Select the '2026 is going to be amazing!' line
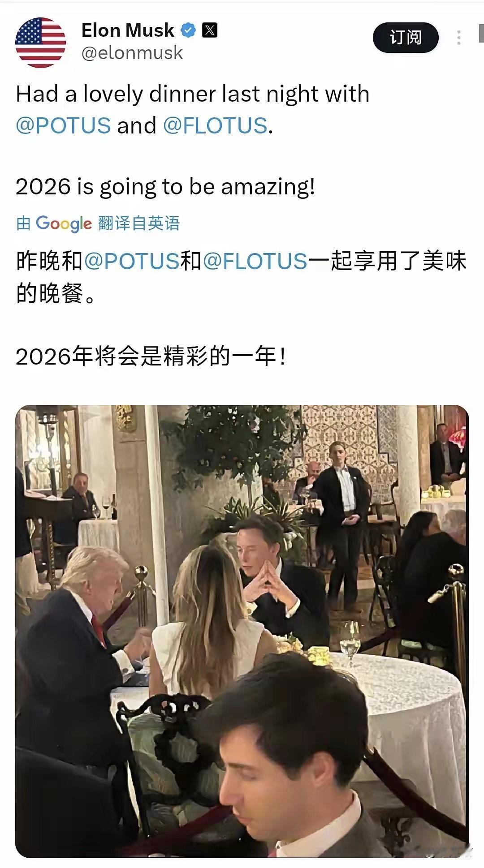 [165, 187]
